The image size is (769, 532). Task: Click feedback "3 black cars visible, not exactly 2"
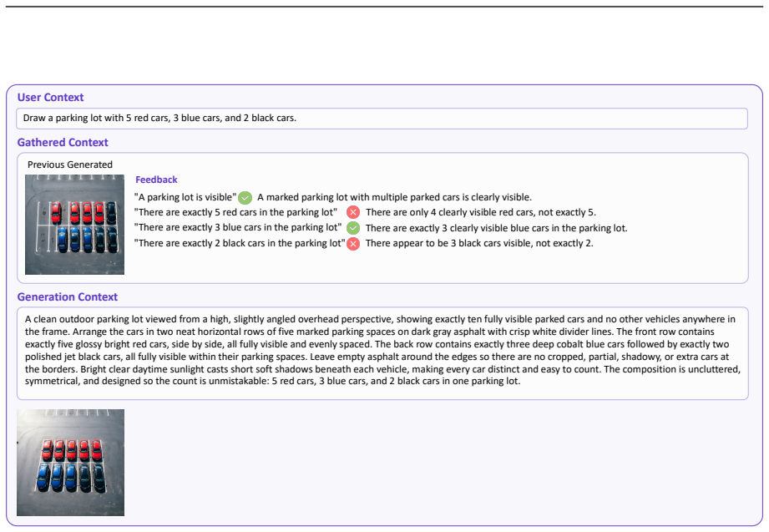click(x=479, y=243)
